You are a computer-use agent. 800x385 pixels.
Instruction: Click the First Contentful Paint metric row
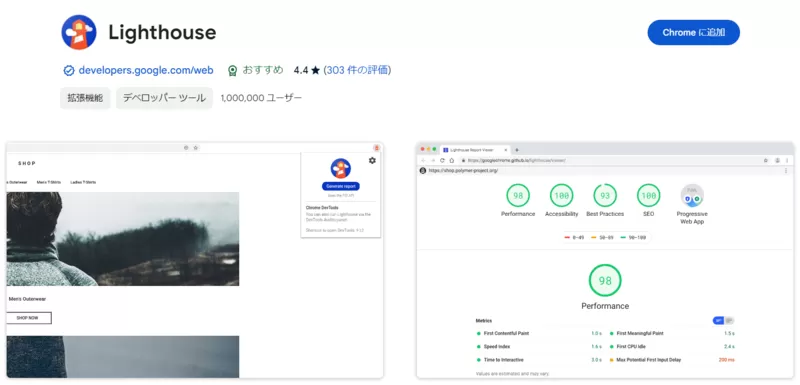click(x=539, y=333)
